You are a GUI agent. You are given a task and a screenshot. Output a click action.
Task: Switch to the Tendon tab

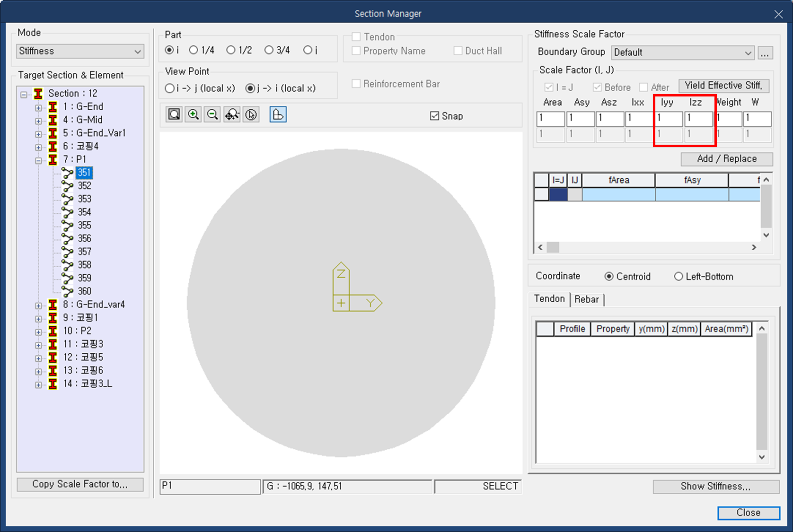549,299
